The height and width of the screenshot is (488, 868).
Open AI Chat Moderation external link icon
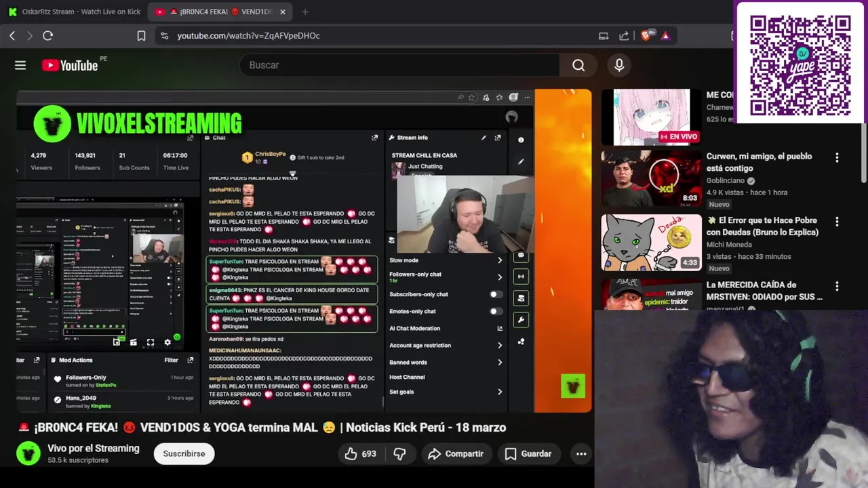click(500, 328)
